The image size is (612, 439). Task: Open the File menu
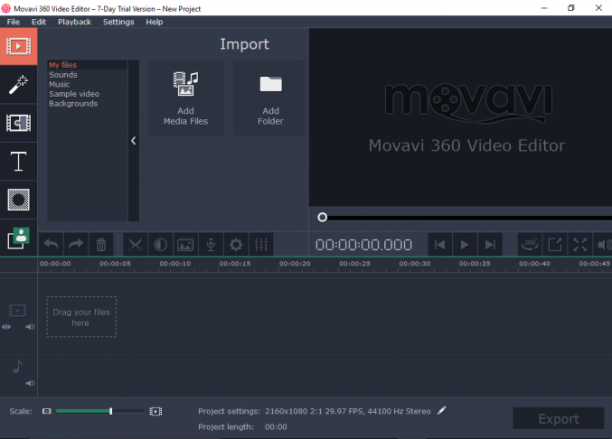13,22
